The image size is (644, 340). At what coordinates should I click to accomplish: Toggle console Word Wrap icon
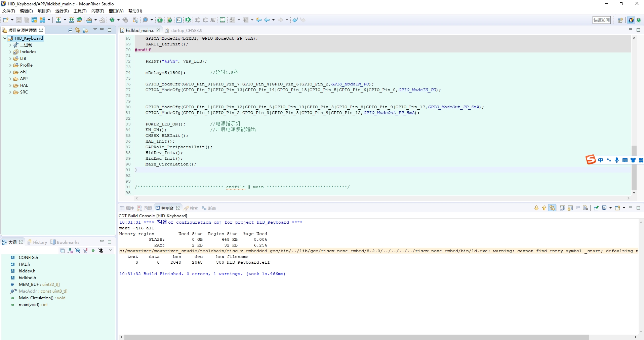point(578,208)
